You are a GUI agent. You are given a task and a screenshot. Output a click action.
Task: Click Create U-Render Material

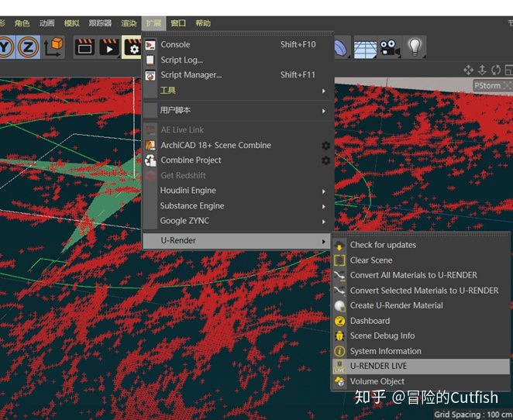point(396,305)
